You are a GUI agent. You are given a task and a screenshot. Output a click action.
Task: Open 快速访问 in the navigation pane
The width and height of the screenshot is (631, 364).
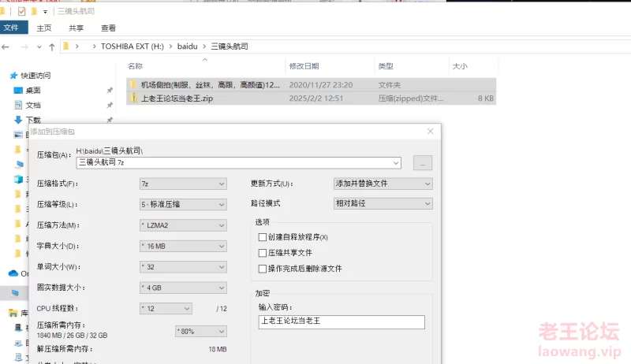[x=35, y=76]
